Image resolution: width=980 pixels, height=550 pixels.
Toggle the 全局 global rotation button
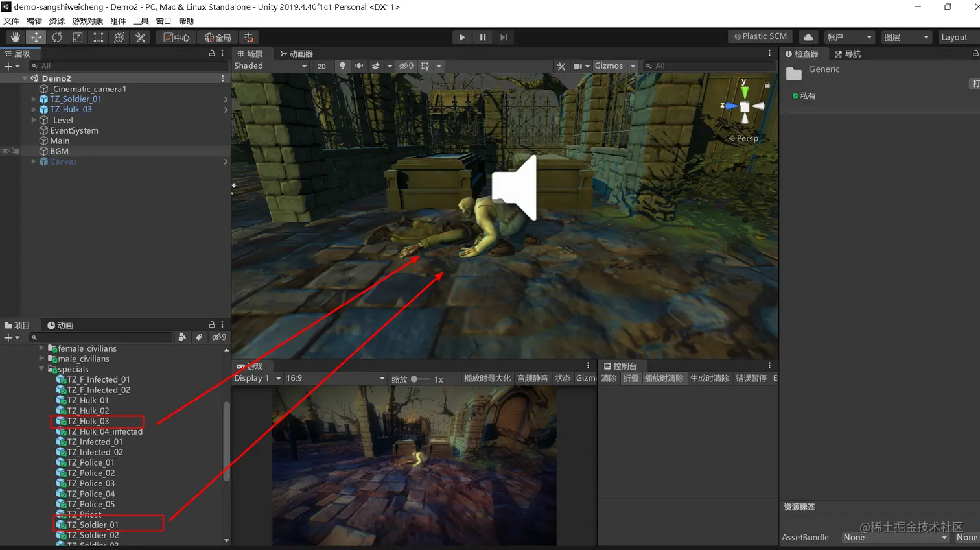[x=218, y=38]
